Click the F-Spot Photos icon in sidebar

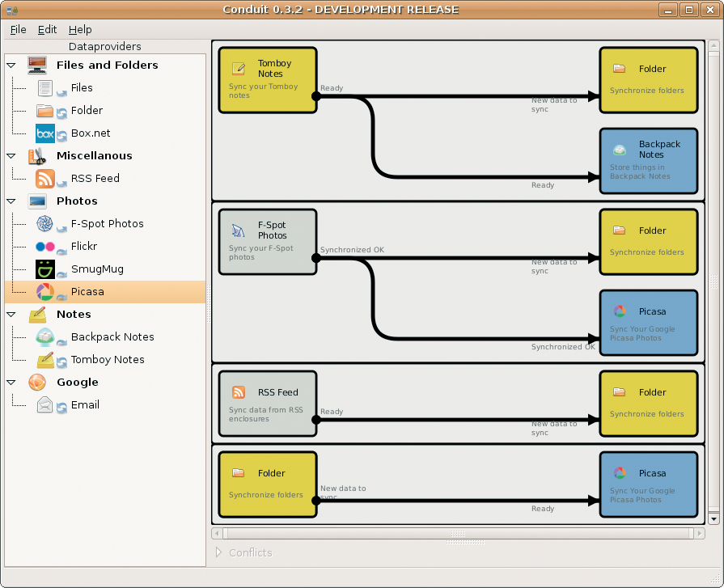coord(44,224)
